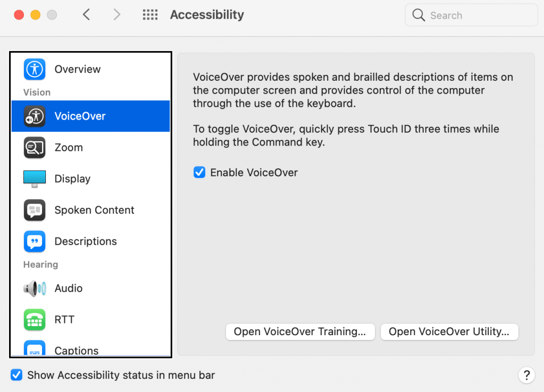Select the RTT phone icon

[x=35, y=320]
